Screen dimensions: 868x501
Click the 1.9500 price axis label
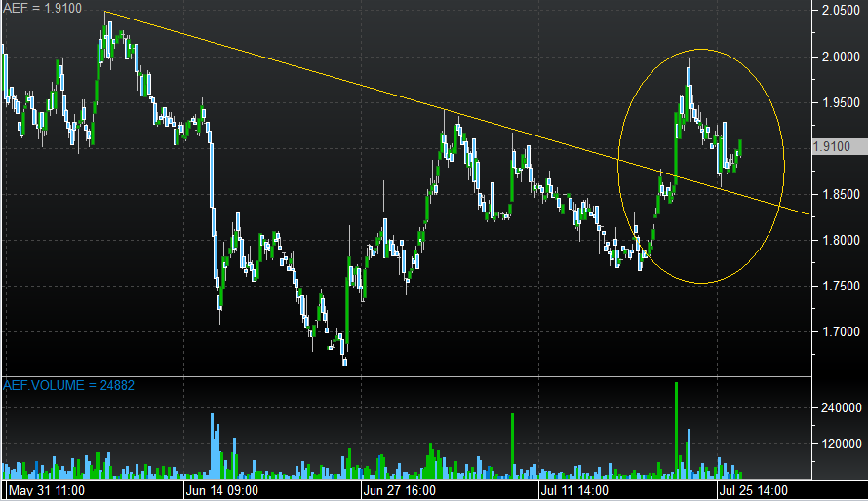pos(841,102)
